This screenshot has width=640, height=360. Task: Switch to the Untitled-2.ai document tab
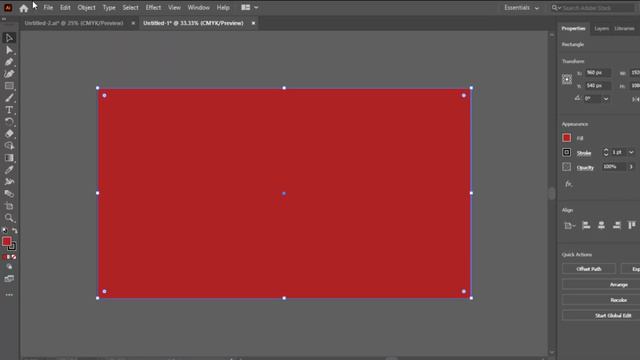[x=74, y=23]
